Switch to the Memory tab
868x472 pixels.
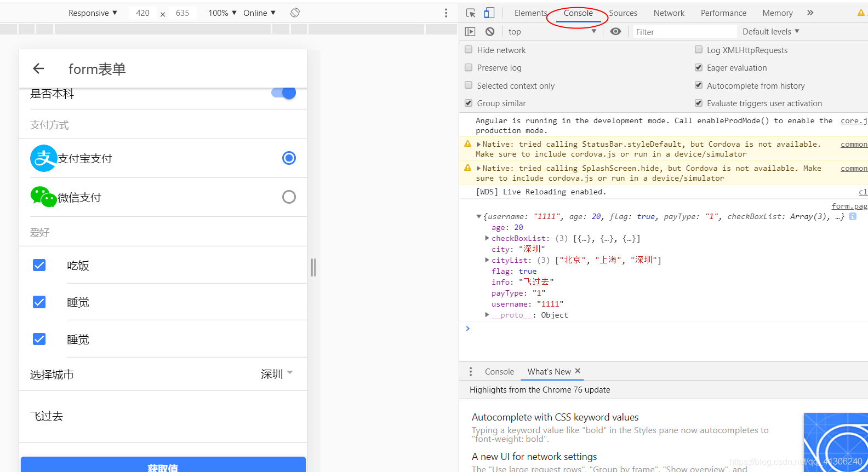pyautogui.click(x=778, y=13)
